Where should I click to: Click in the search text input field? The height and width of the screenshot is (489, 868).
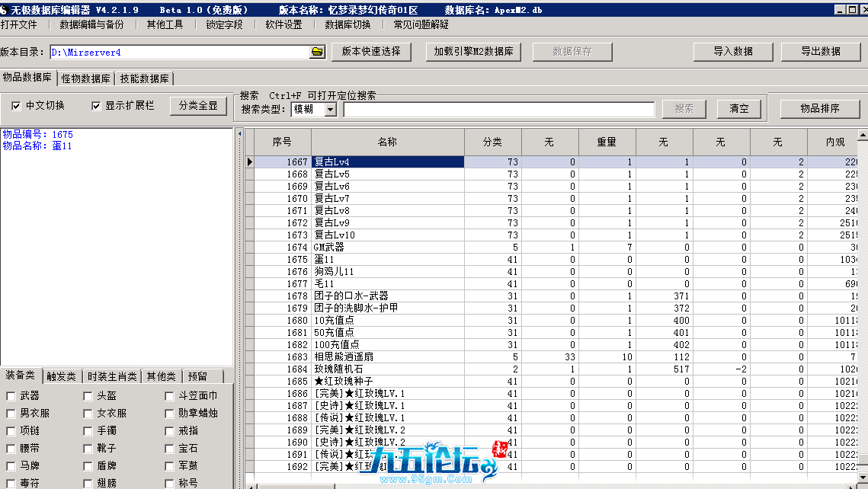498,110
